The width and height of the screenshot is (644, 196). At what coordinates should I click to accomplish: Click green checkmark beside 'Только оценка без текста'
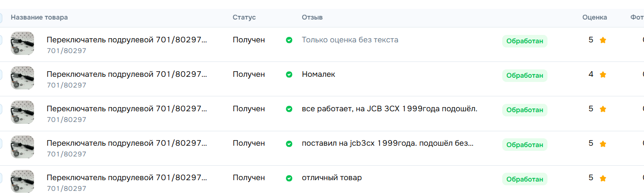coord(289,40)
